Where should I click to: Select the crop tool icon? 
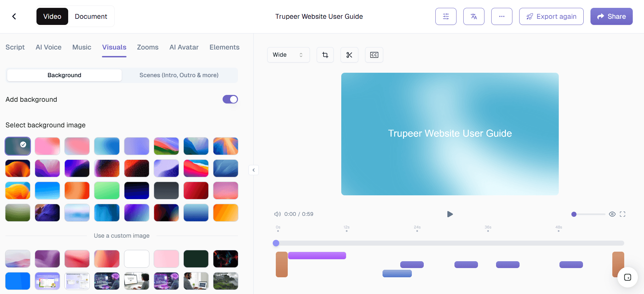click(x=325, y=55)
